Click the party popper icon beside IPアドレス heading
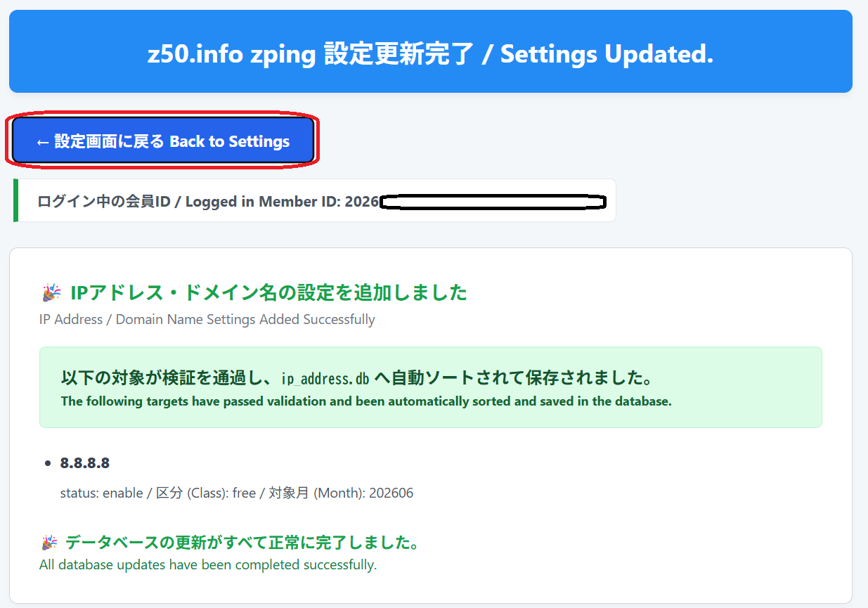Screen dimensions: 868x608 tap(51, 292)
